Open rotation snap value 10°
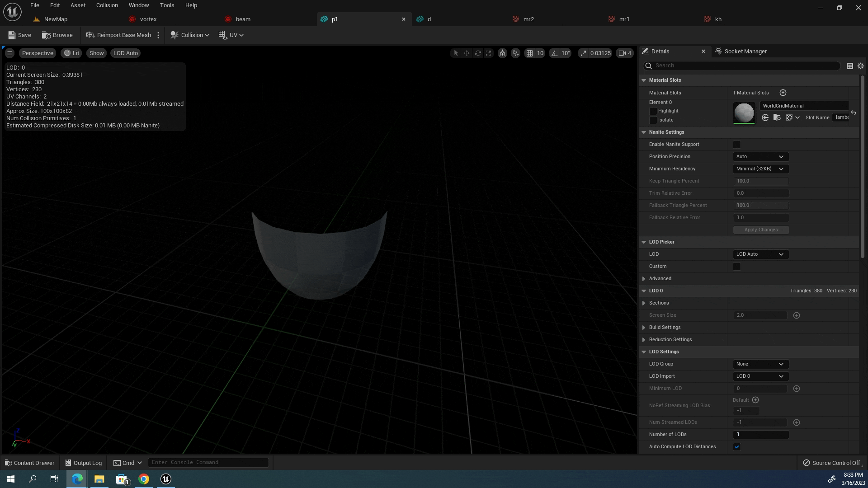868x488 pixels. [x=566, y=53]
